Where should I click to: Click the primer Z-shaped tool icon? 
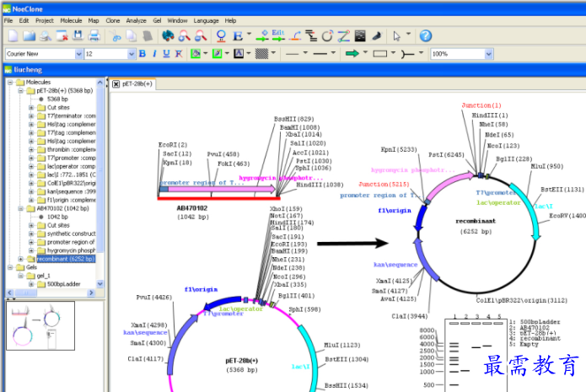click(x=343, y=36)
